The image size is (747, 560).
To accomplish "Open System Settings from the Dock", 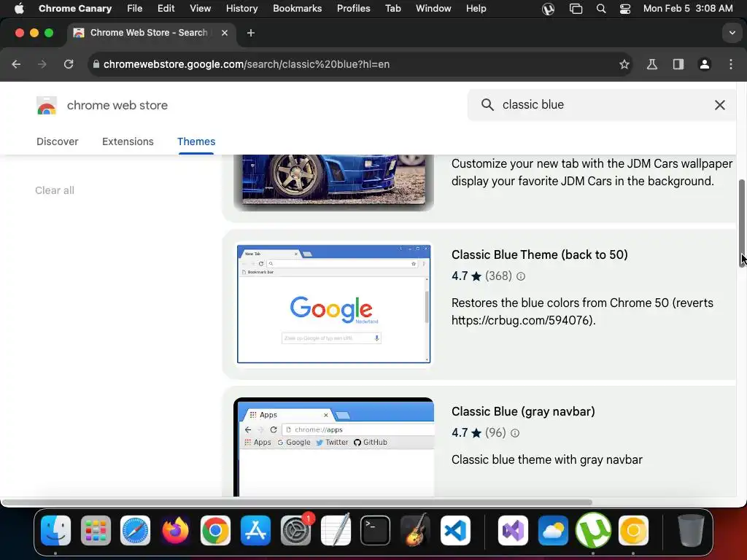I will click(296, 530).
